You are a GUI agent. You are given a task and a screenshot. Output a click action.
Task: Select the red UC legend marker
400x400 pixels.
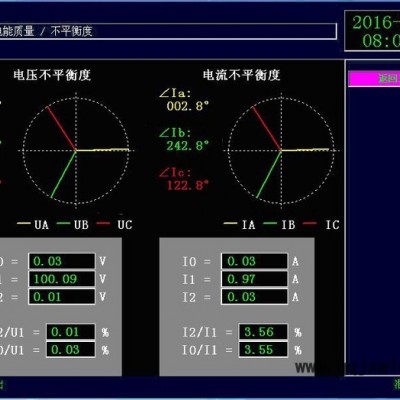coord(103,223)
